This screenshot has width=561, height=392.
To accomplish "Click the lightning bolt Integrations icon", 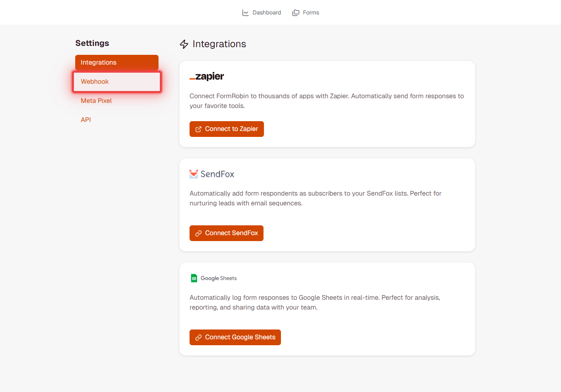I will (184, 44).
